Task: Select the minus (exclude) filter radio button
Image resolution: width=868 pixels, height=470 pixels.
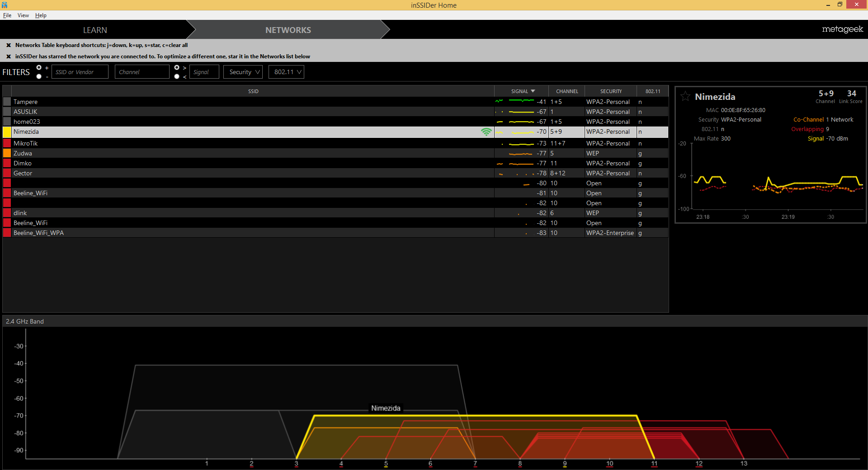Action: point(39,76)
